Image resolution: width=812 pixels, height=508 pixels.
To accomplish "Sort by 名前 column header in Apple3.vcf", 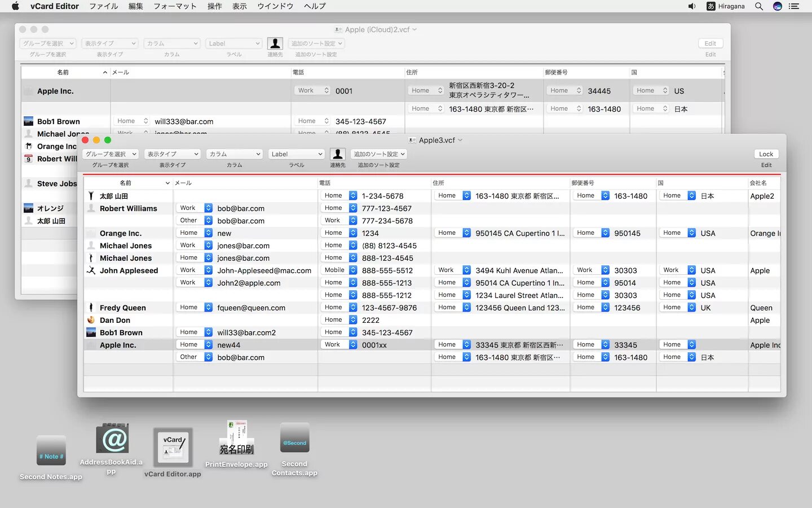I will tap(128, 183).
